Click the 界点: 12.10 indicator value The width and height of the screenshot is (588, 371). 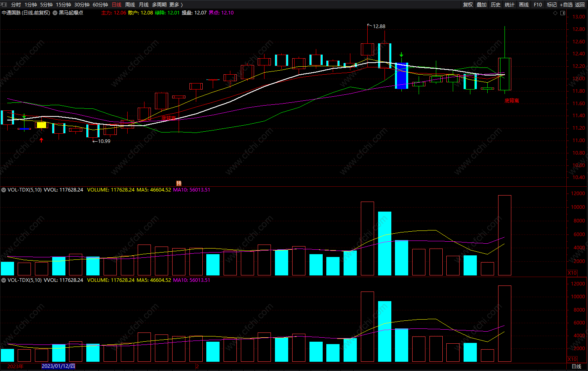(x=221, y=13)
